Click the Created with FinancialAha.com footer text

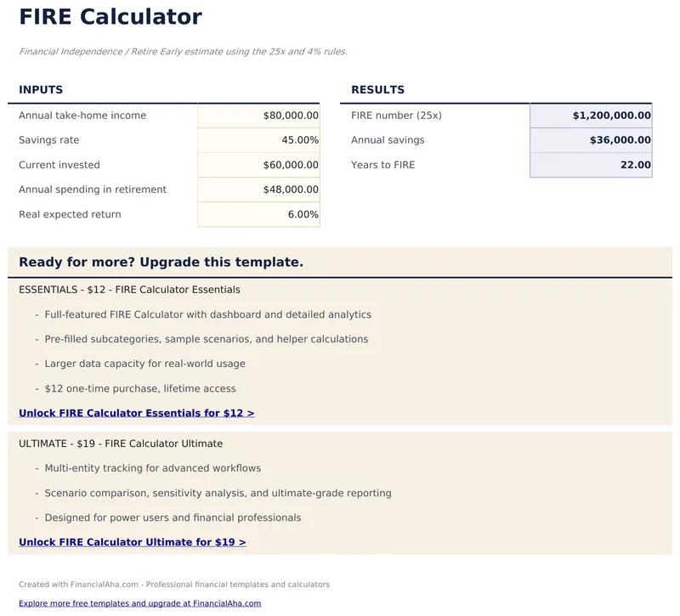pos(174,585)
